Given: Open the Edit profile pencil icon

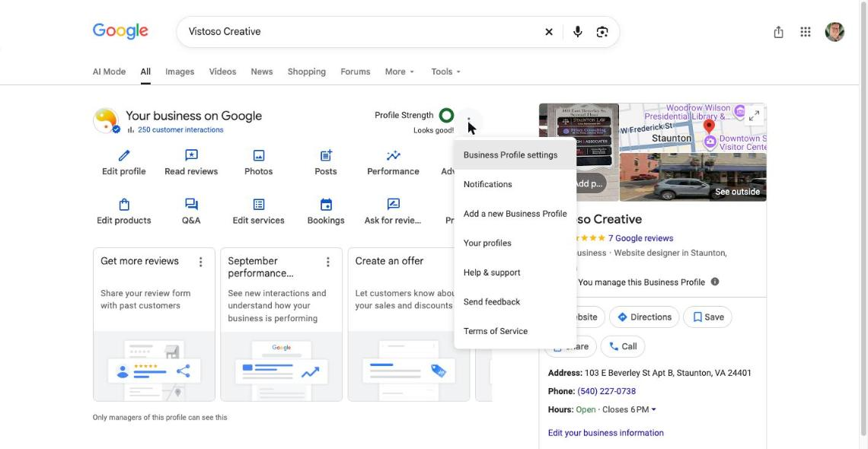Looking at the screenshot, I should pos(124,155).
